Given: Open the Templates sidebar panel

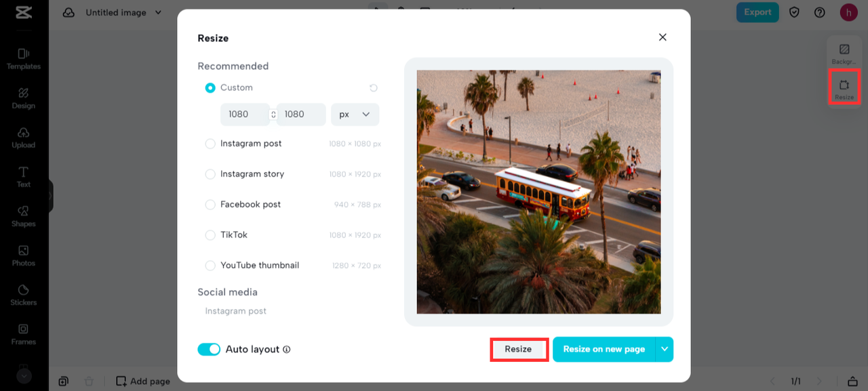Looking at the screenshot, I should 24,59.
